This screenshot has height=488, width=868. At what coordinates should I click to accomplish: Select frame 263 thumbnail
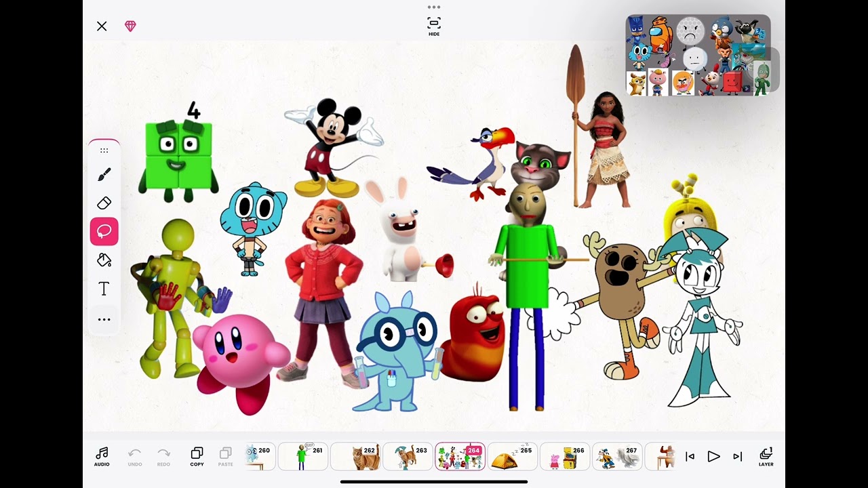(x=408, y=457)
